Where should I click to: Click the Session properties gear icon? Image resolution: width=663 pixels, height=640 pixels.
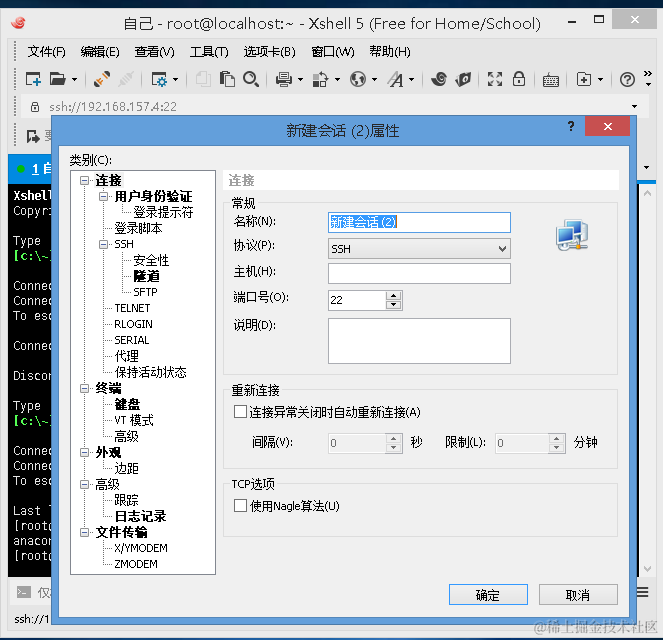159,79
